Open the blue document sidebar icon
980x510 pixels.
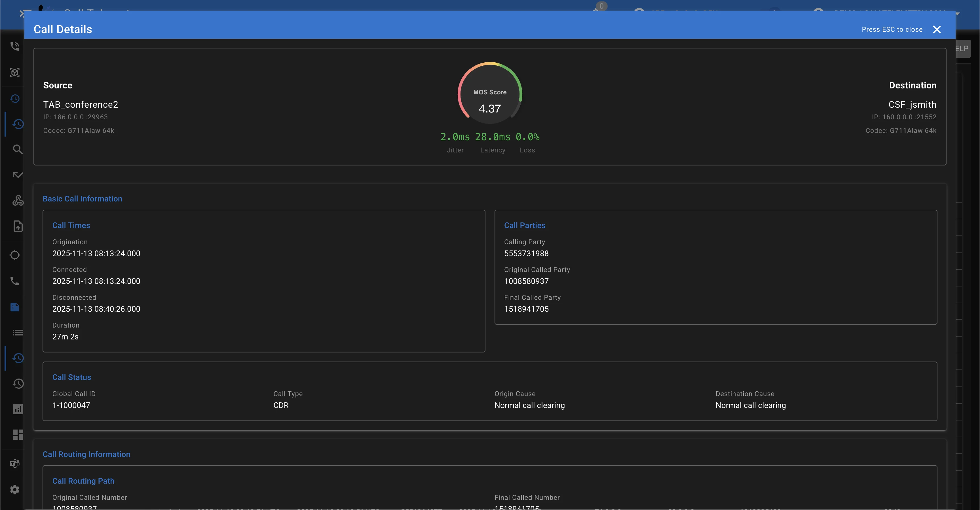click(15, 307)
